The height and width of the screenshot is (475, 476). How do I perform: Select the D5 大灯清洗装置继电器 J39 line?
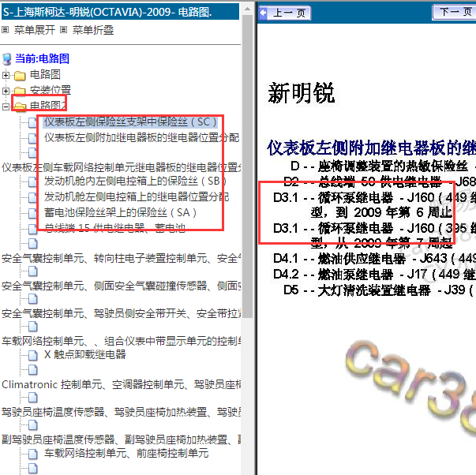[x=379, y=290]
